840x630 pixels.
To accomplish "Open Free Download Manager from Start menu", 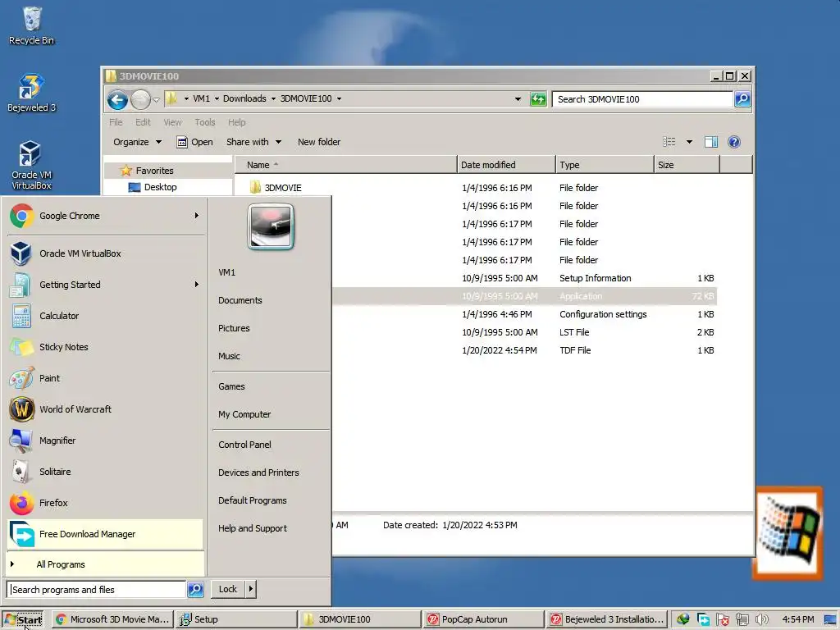I will tap(106, 534).
